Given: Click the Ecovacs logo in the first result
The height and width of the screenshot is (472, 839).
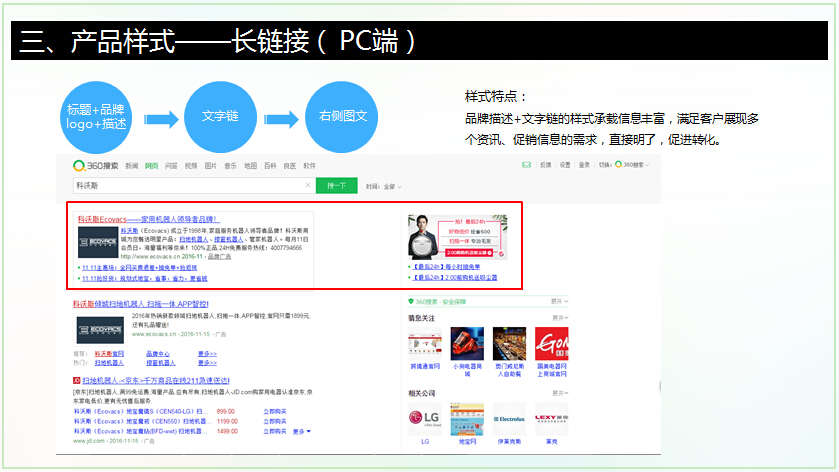Looking at the screenshot, I should (97, 241).
